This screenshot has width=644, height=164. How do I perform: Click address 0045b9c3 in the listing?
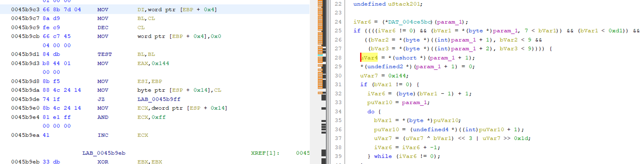click(x=25, y=9)
